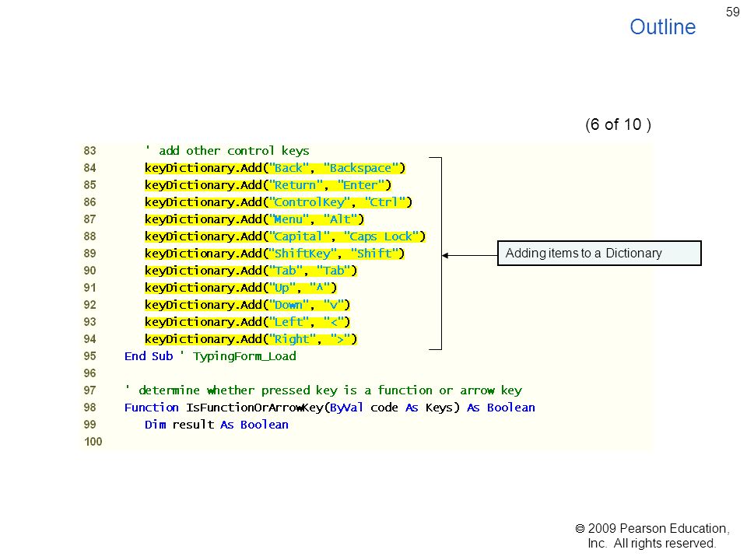The width and height of the screenshot is (747, 560).
Task: Select the Backspace entry on line 84
Action: (275, 168)
